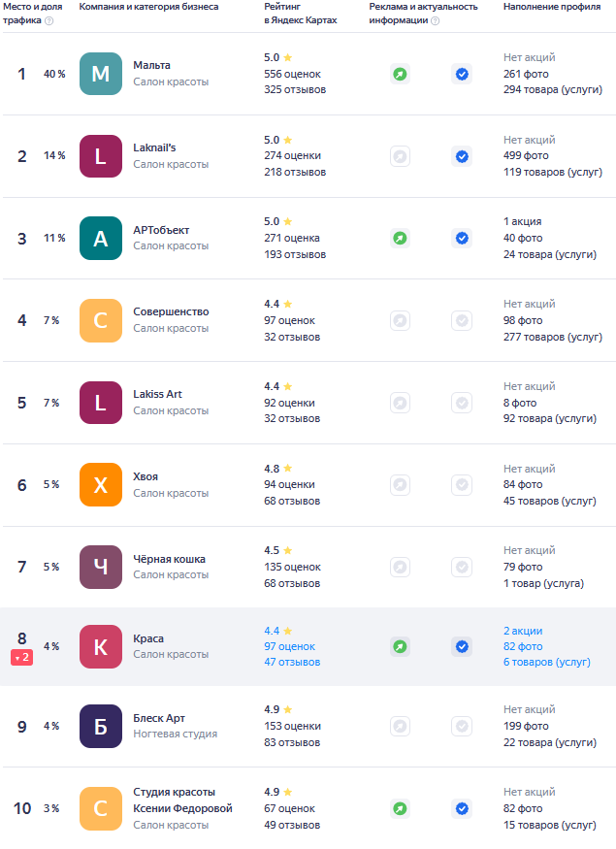Click the company name 'Чёрная кошка'

click(x=170, y=559)
